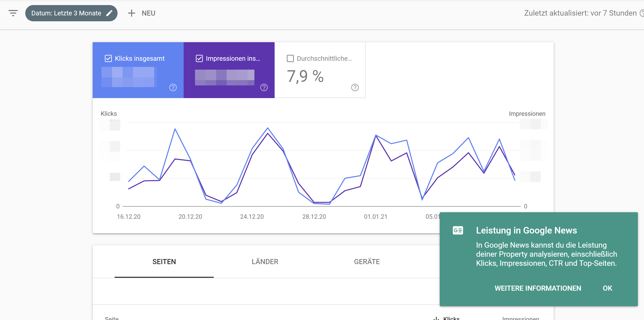This screenshot has height=320, width=644.
Task: Switch to the LÄNDER tab
Action: 265,261
